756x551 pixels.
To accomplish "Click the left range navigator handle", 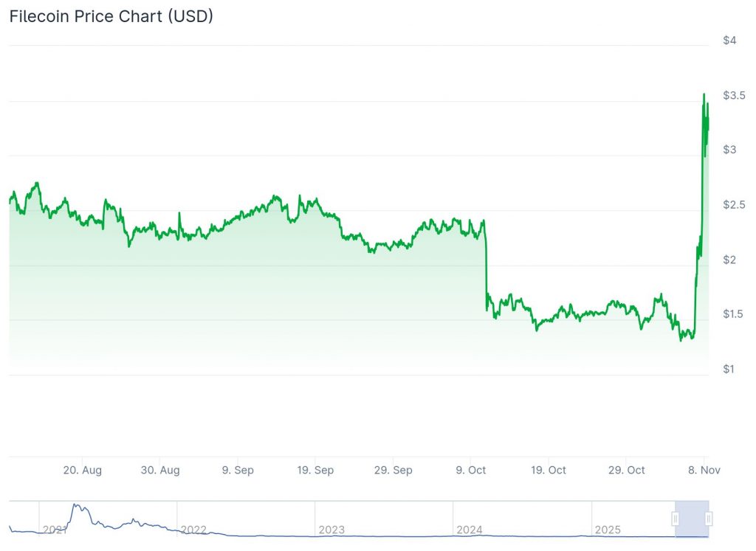I will [x=675, y=519].
